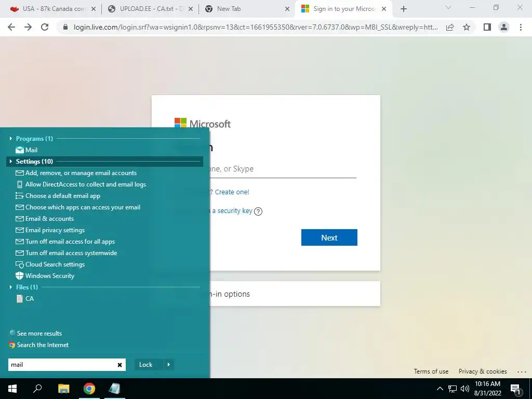Click the security key sign-in link
The image size is (532, 399).
pos(232,211)
